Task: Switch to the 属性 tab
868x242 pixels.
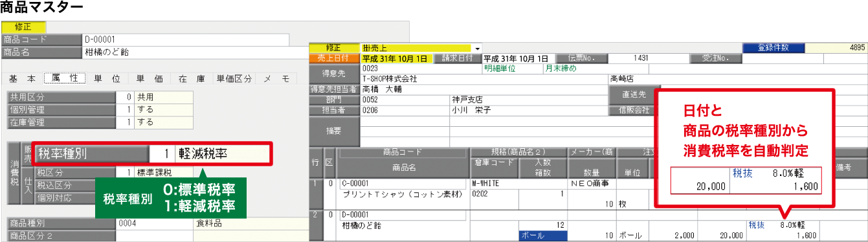Action: [x=64, y=78]
